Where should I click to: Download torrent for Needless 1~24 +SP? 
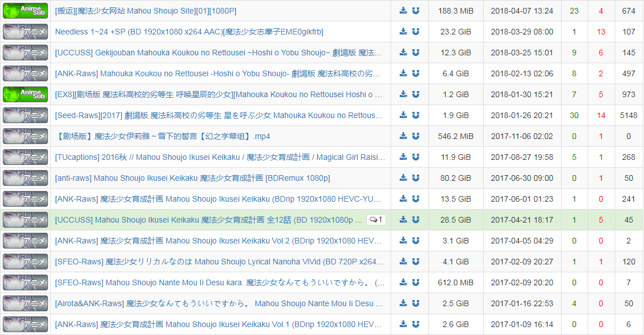click(x=404, y=32)
